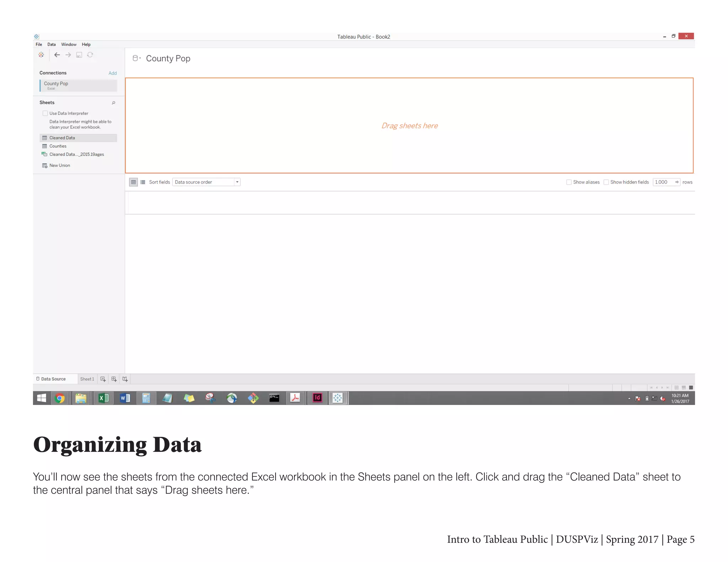Click the Tableau logo in title bar
The width and height of the screenshot is (728, 562).
[37, 37]
